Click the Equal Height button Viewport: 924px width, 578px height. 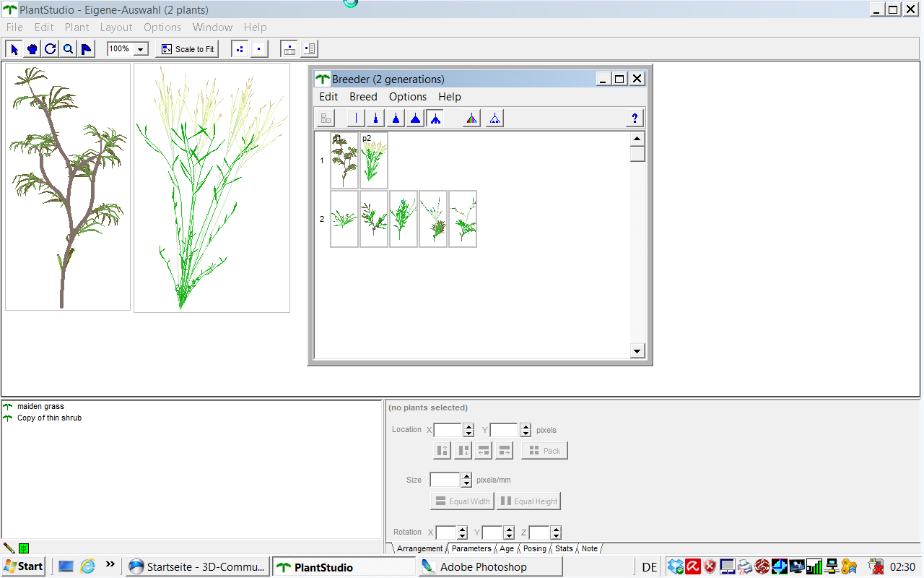(529, 501)
